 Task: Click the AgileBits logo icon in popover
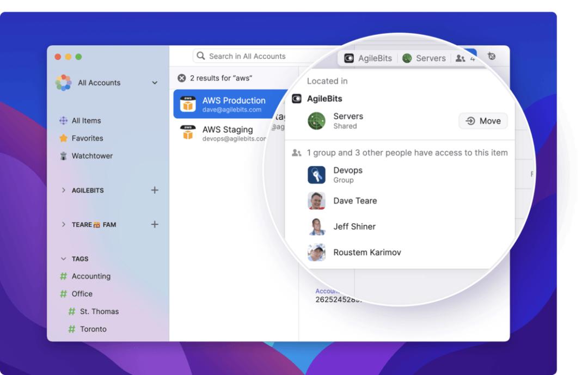click(297, 99)
